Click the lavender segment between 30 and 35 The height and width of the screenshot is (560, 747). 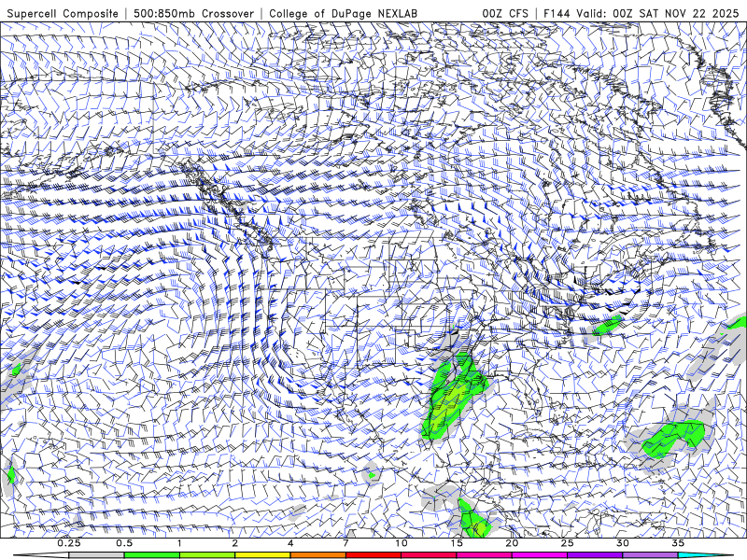click(x=650, y=555)
